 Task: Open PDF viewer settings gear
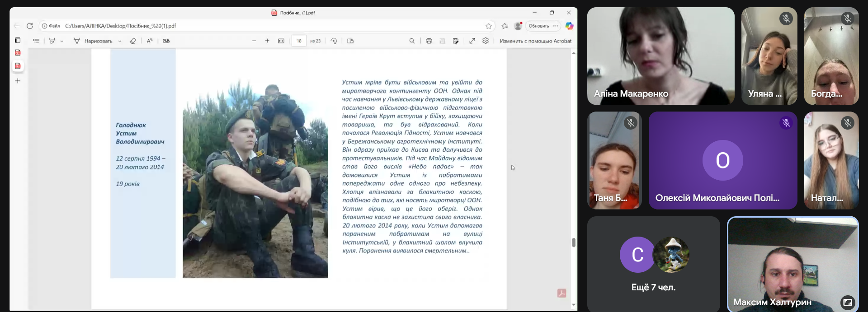pos(486,41)
